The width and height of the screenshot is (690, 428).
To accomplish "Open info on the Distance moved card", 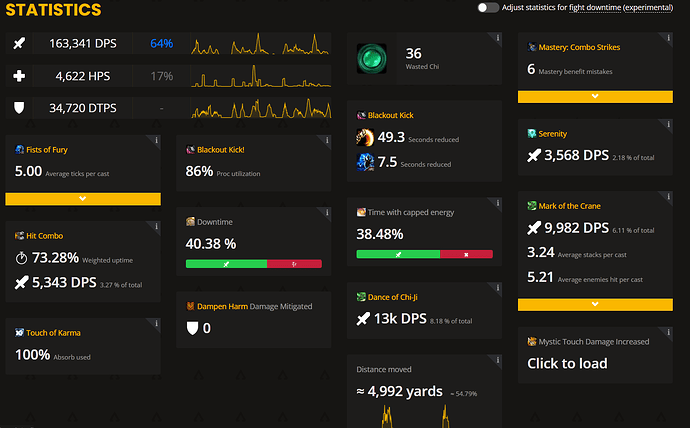I will coord(497,360).
